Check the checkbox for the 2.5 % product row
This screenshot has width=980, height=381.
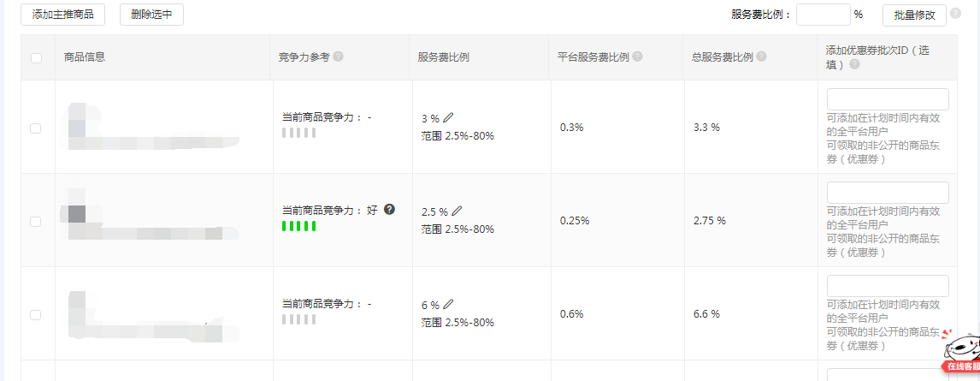(x=36, y=222)
